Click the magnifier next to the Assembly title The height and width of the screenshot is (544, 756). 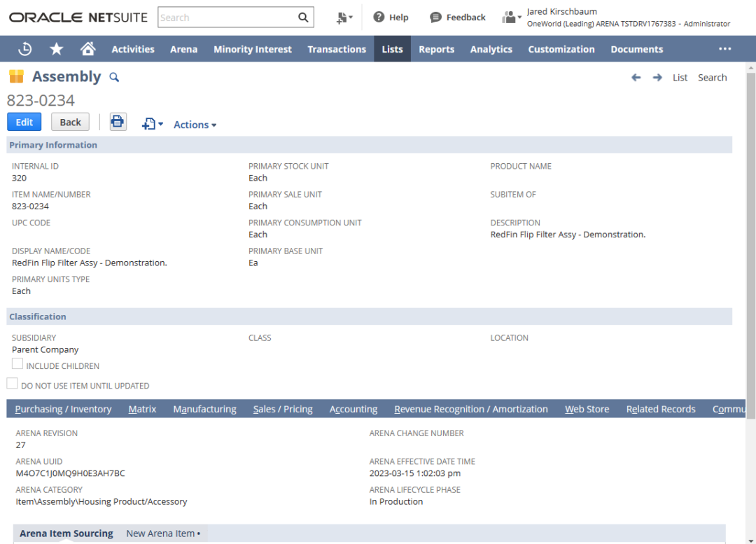tap(114, 77)
